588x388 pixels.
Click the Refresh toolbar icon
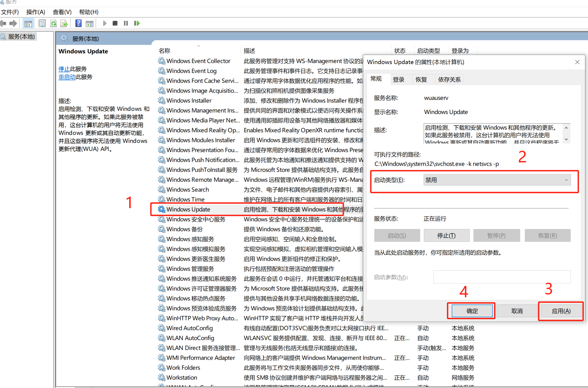53,23
